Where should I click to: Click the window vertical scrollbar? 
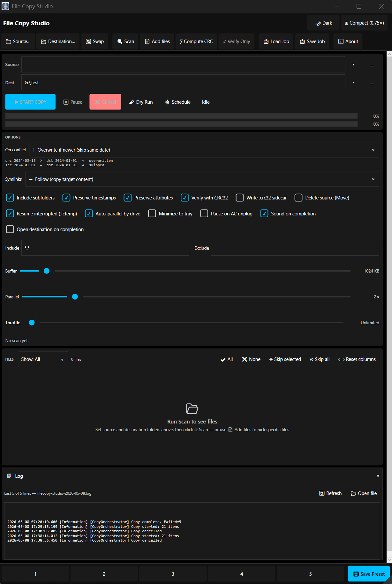coord(389,307)
